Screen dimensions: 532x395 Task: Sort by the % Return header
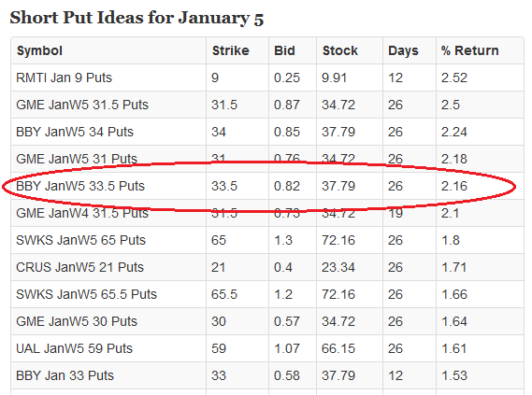coord(470,50)
